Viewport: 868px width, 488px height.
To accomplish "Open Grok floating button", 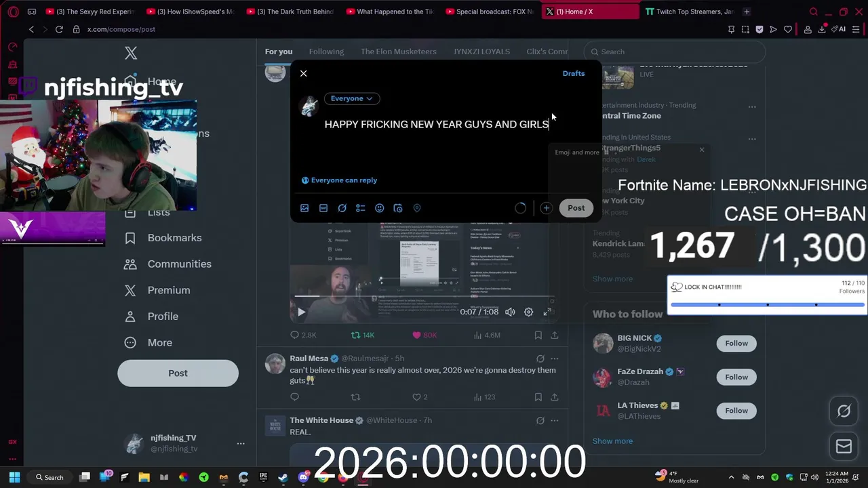I will (x=844, y=411).
